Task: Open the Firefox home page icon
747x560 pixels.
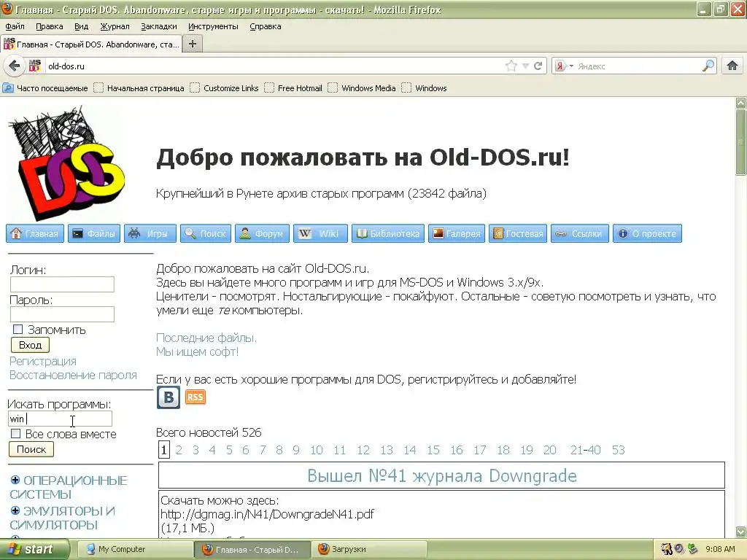Action: 732,66
